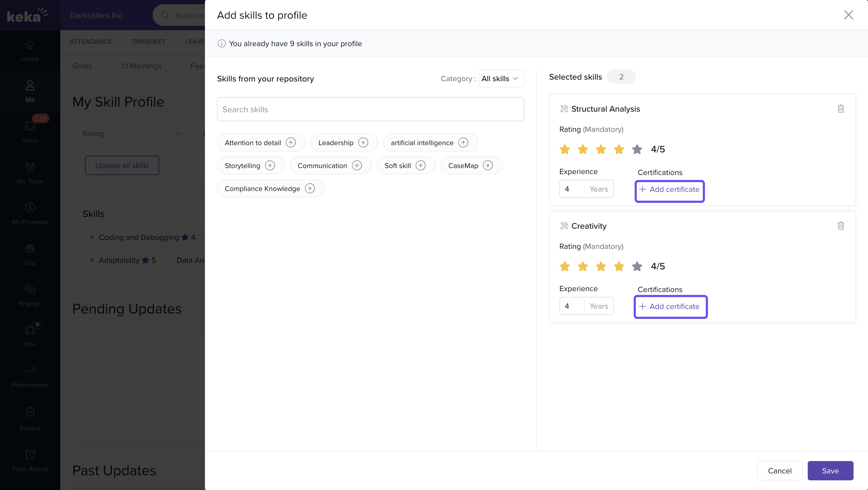Cancel adding skills to the profile
This screenshot has width=868, height=490.
coord(779,470)
